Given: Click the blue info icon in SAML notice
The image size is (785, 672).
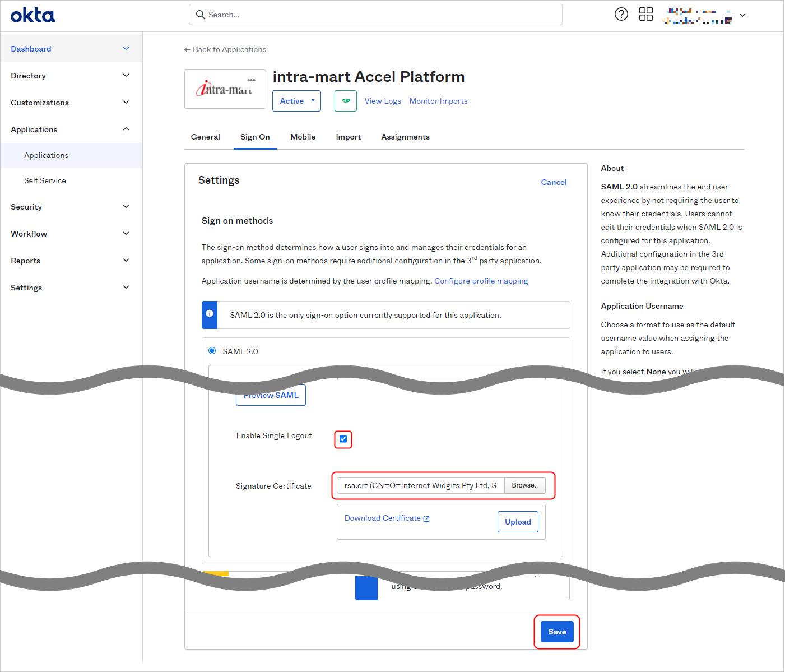Looking at the screenshot, I should click(x=210, y=314).
